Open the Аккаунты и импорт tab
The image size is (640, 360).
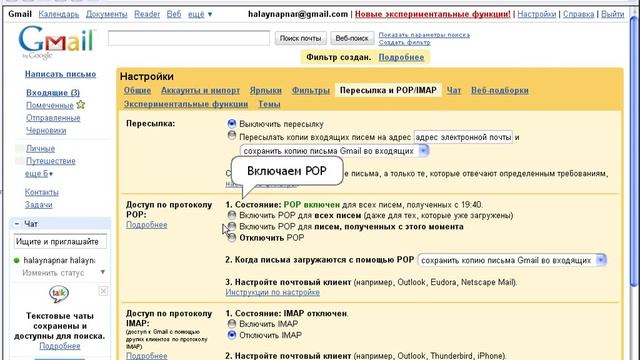200,91
